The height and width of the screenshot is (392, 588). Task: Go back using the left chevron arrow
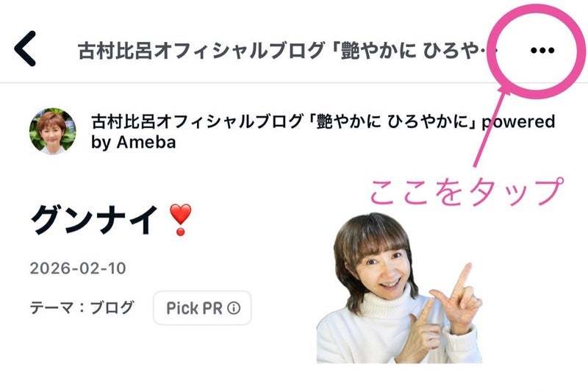25,49
